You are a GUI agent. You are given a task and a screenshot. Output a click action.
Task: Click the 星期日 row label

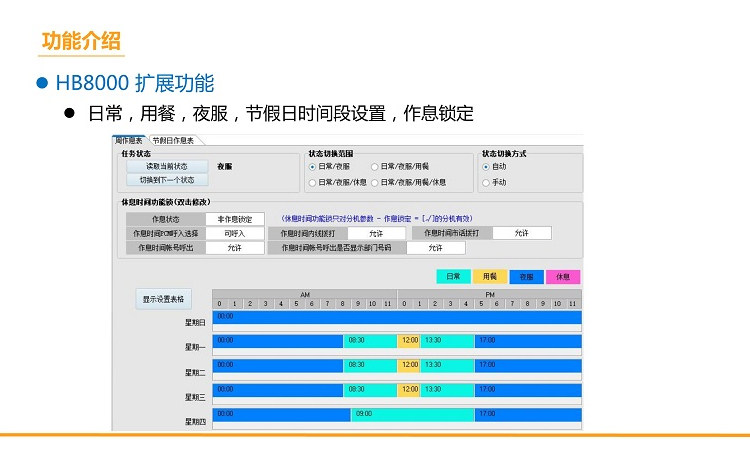click(x=195, y=323)
